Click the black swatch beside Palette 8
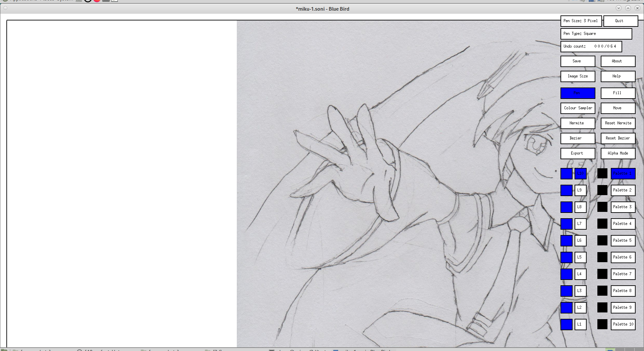The height and width of the screenshot is (351, 644). click(602, 291)
